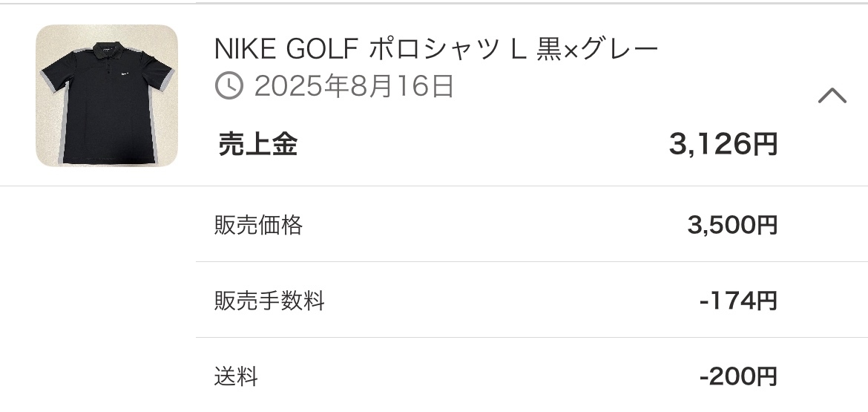Collapse the sale details with the chevron
Viewport: 868px width, 412px height.
click(x=832, y=96)
